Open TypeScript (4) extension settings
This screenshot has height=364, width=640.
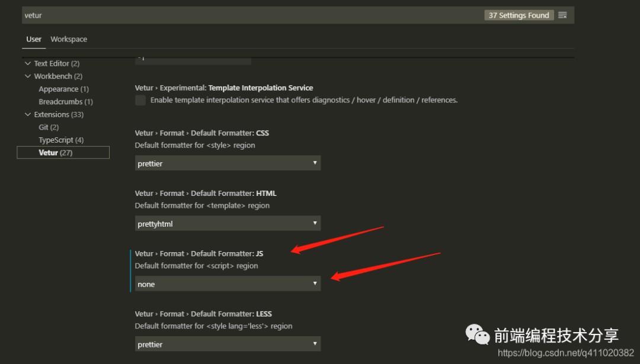61,140
